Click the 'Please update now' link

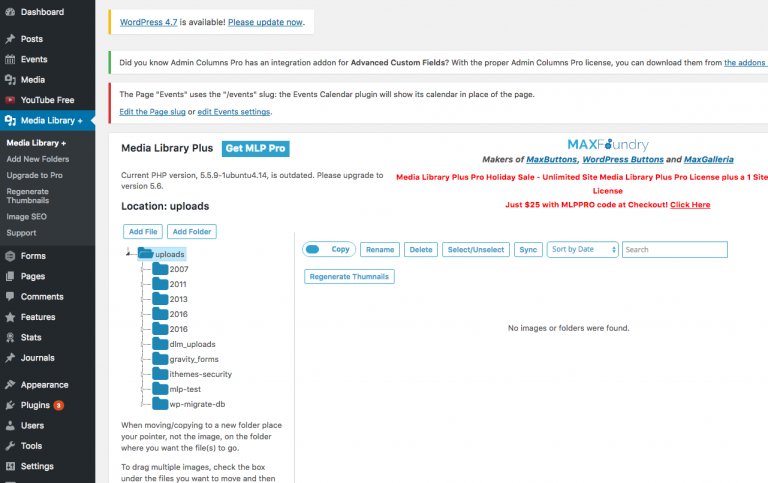click(x=264, y=21)
